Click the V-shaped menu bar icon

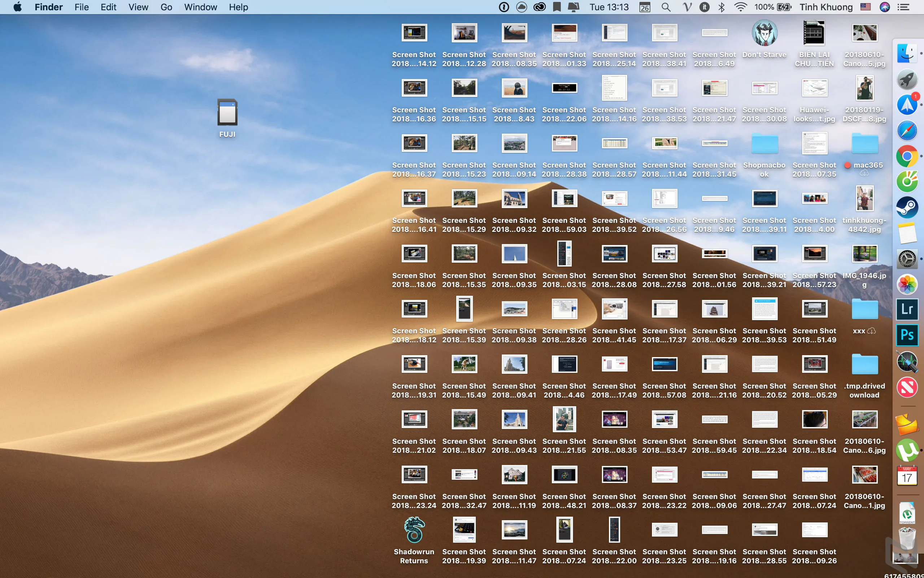[687, 7]
